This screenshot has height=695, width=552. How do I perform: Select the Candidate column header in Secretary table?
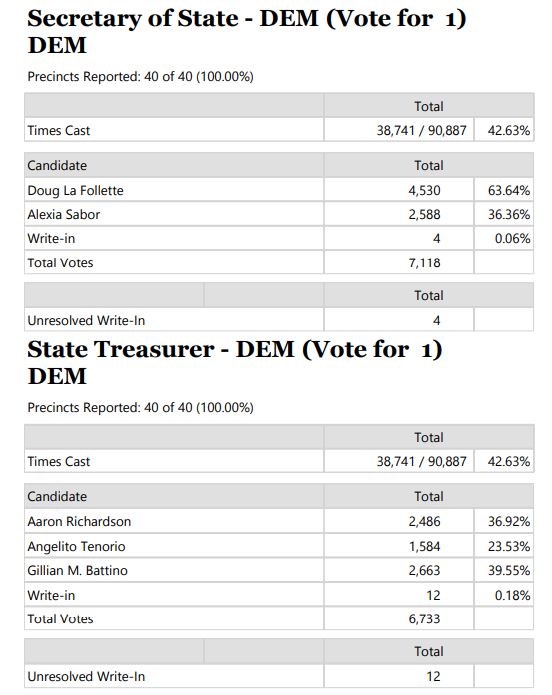tap(57, 165)
